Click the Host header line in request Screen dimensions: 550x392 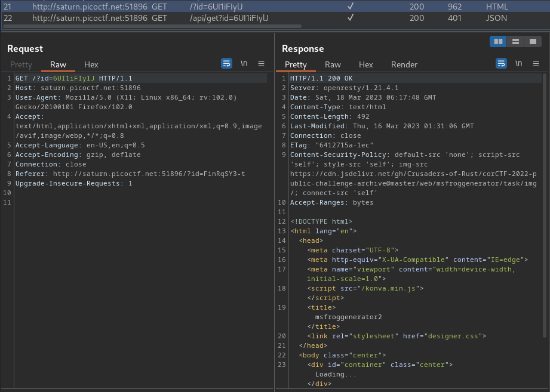tap(78, 88)
